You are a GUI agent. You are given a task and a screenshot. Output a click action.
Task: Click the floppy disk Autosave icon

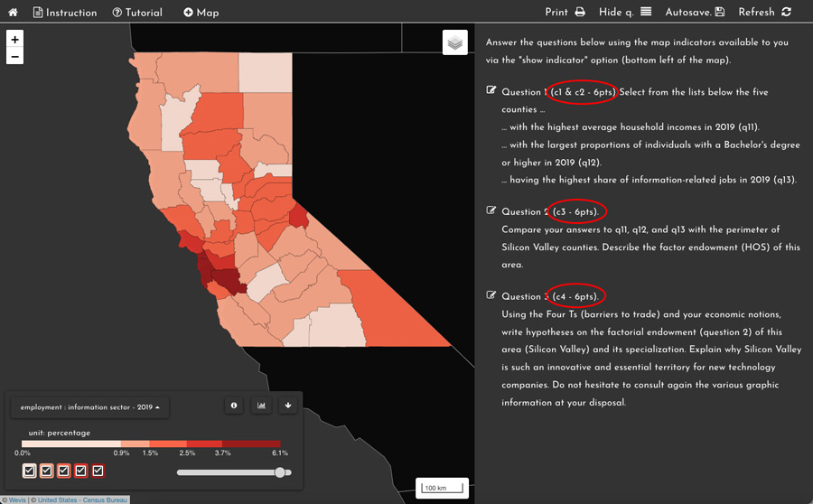coord(720,12)
